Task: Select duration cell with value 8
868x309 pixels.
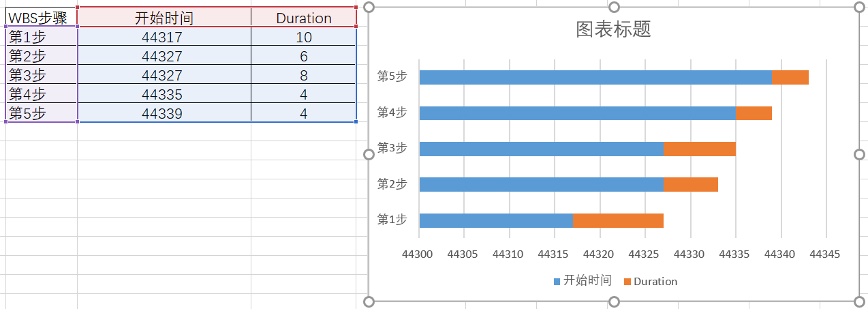Action: coord(304,75)
